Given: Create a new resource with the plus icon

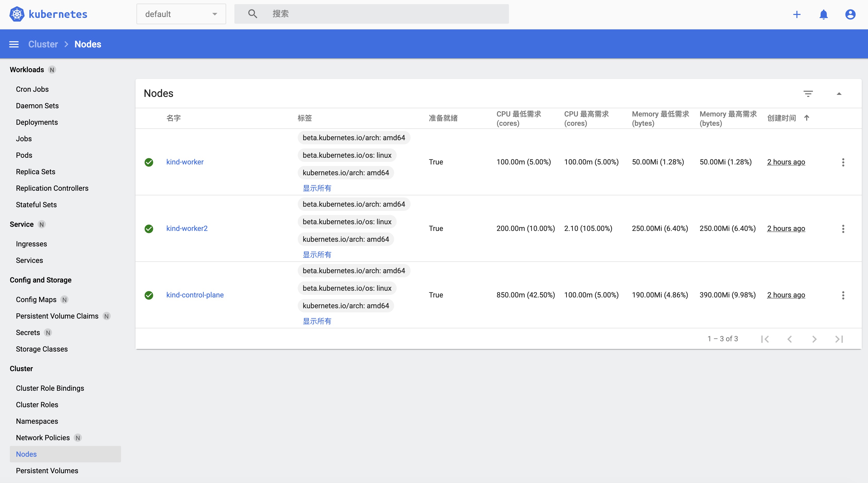Looking at the screenshot, I should coord(797,14).
